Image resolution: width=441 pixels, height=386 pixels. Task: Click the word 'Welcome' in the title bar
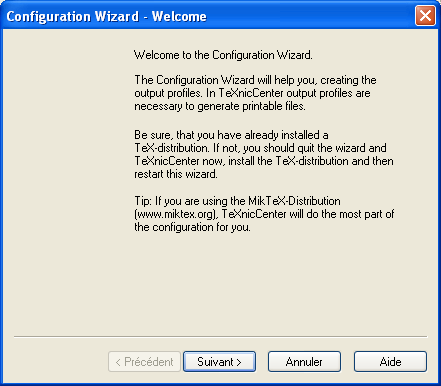[179, 16]
